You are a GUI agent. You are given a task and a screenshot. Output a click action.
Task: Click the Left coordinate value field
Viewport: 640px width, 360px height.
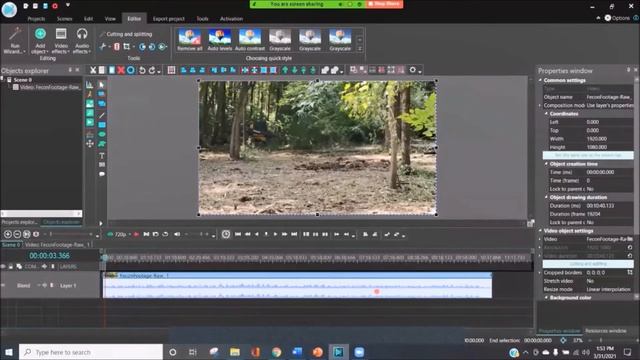pyautogui.click(x=609, y=122)
